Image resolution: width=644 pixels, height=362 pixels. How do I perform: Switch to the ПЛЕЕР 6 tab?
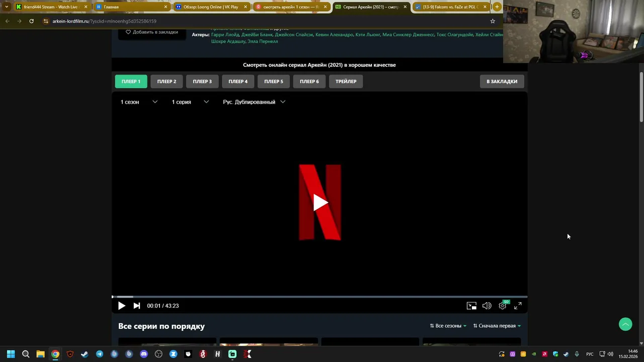(x=309, y=81)
